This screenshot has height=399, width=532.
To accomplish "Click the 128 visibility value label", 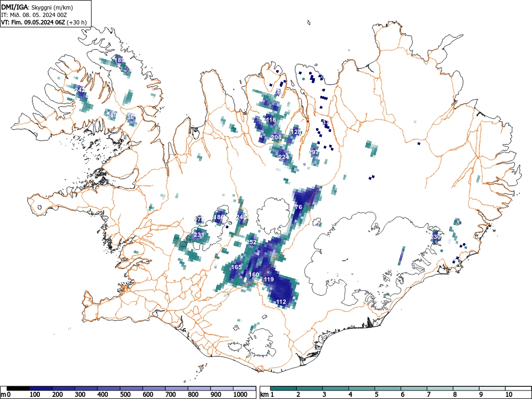I will (x=296, y=132).
